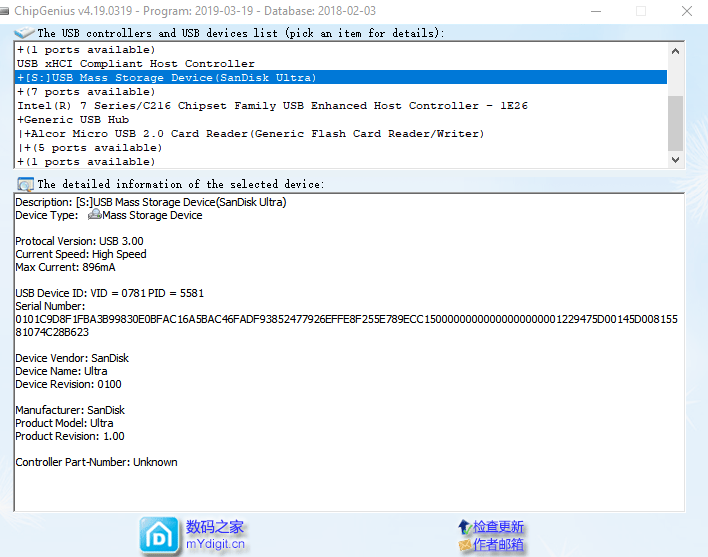The height and width of the screenshot is (557, 708).
Task: Click the device list scrollbar thumb
Action: pyautogui.click(x=675, y=123)
